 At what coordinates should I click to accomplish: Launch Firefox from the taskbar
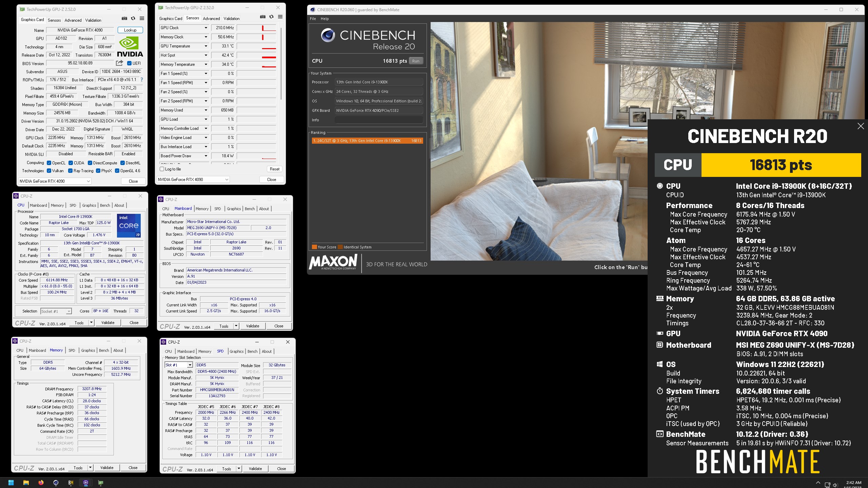[x=41, y=483]
